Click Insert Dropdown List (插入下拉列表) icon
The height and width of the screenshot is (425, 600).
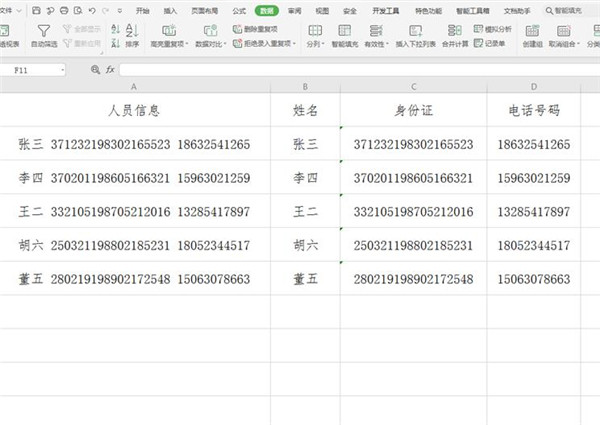pyautogui.click(x=416, y=31)
